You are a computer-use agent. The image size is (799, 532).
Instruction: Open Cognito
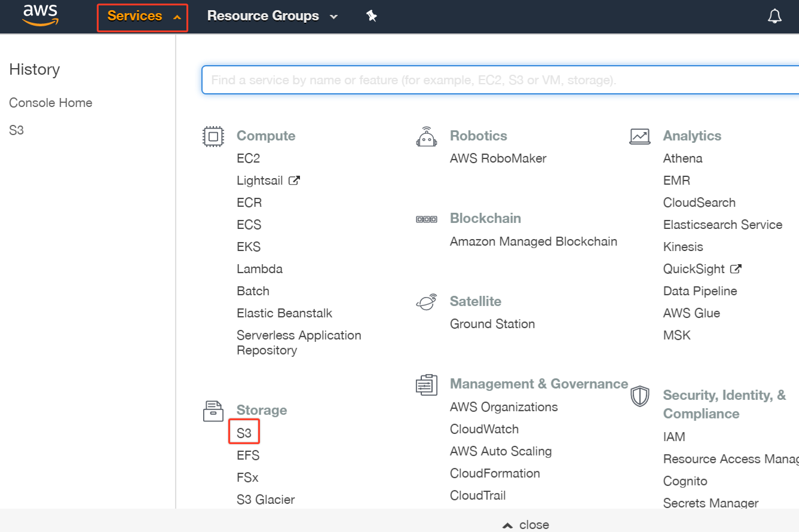coord(685,481)
